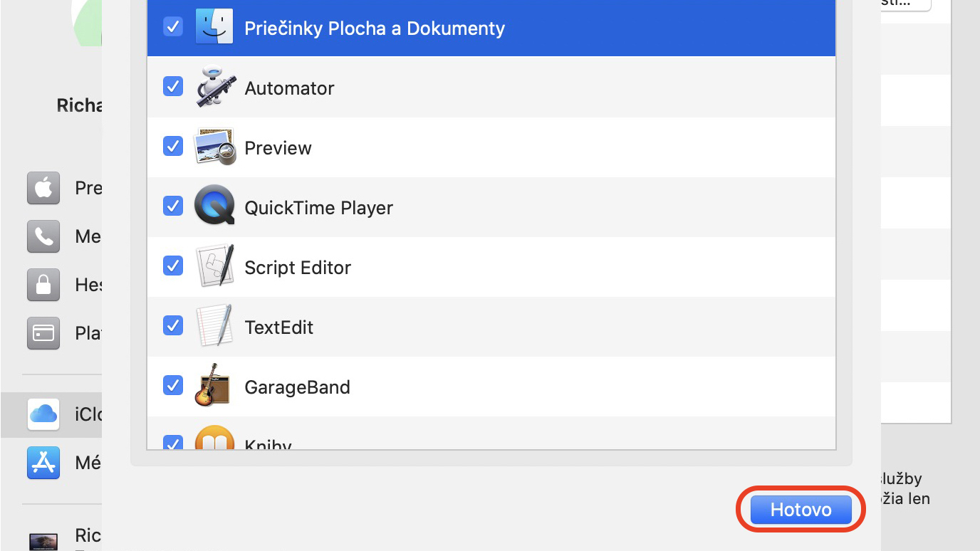Select the Knihy label
This screenshot has width=980, height=551.
(268, 445)
